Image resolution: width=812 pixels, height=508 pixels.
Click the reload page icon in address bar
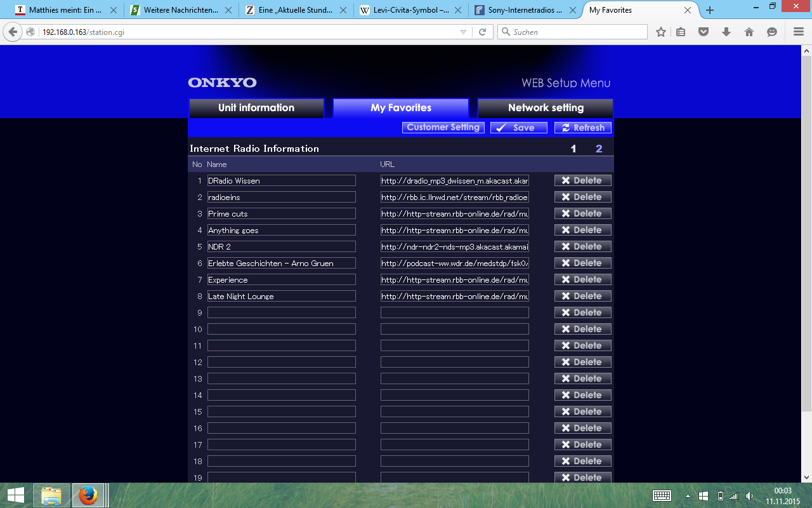point(482,32)
